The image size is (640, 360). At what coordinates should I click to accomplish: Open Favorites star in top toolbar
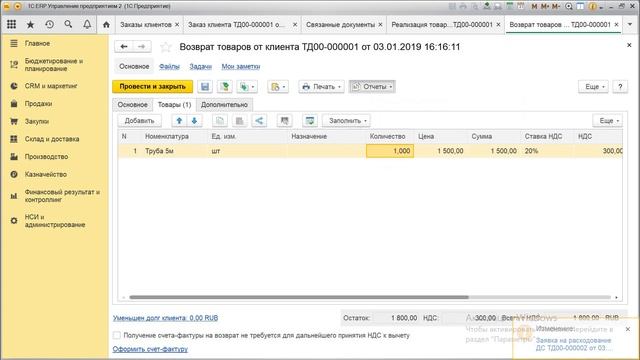pyautogui.click(x=30, y=24)
